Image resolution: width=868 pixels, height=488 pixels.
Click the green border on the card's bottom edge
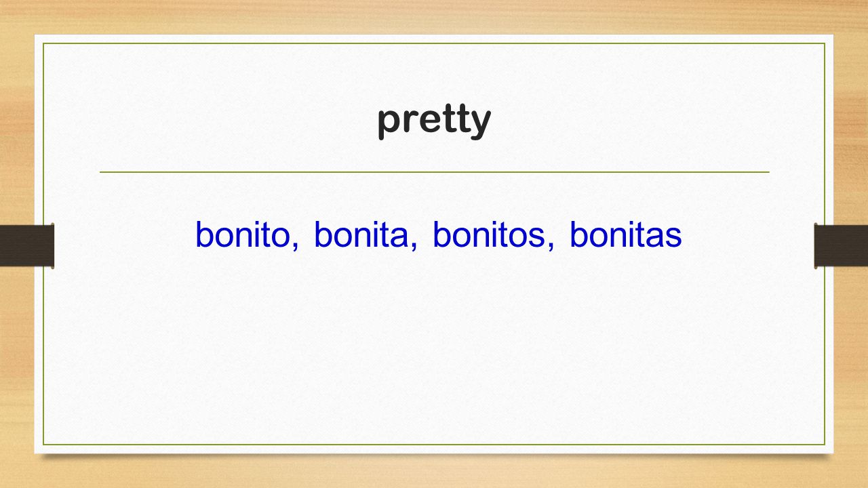[x=434, y=445]
